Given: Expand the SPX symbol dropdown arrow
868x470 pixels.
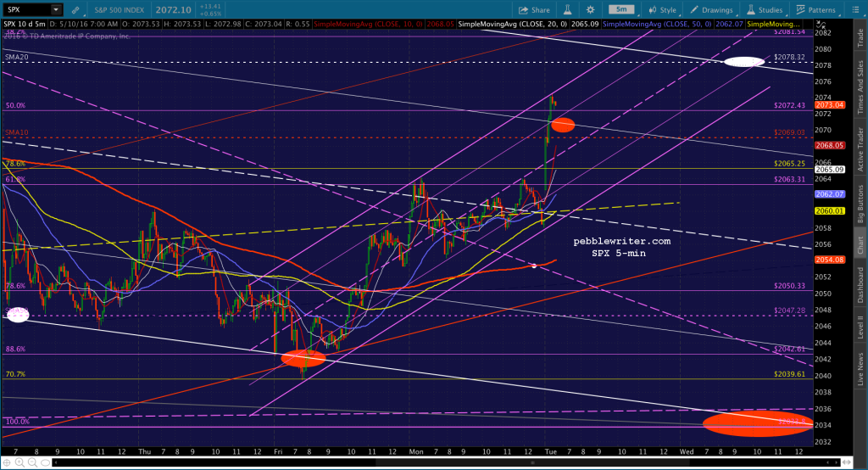Looking at the screenshot, I should 56,10.
